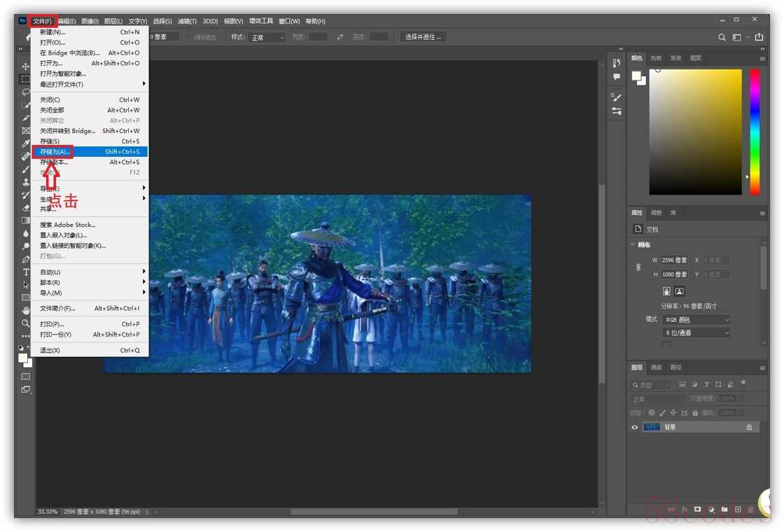
Task: Open the History panel icon
Action: point(617,63)
